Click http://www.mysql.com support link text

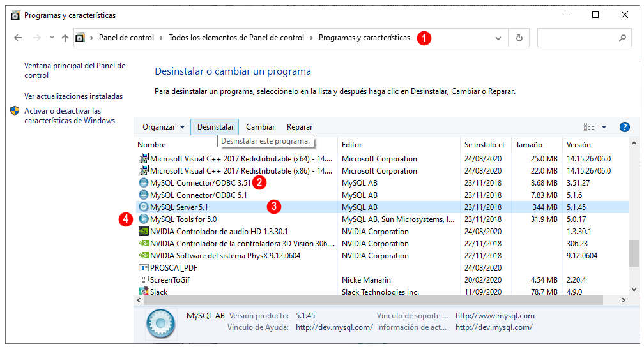[495, 316]
